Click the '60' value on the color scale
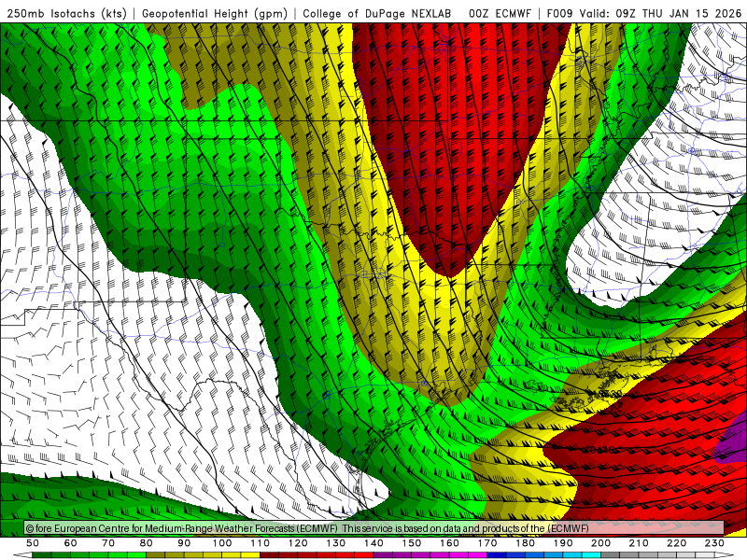The height and width of the screenshot is (560, 747). click(x=71, y=543)
